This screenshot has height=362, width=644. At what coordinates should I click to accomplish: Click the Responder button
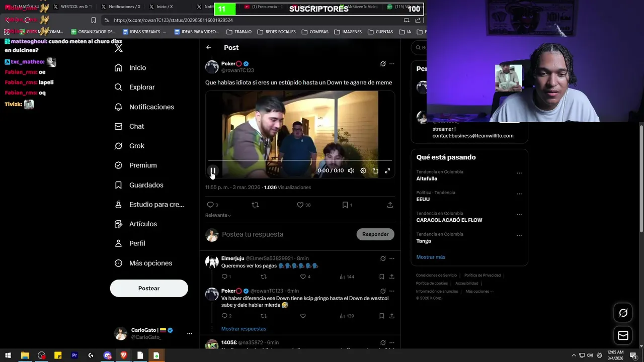pos(375,234)
